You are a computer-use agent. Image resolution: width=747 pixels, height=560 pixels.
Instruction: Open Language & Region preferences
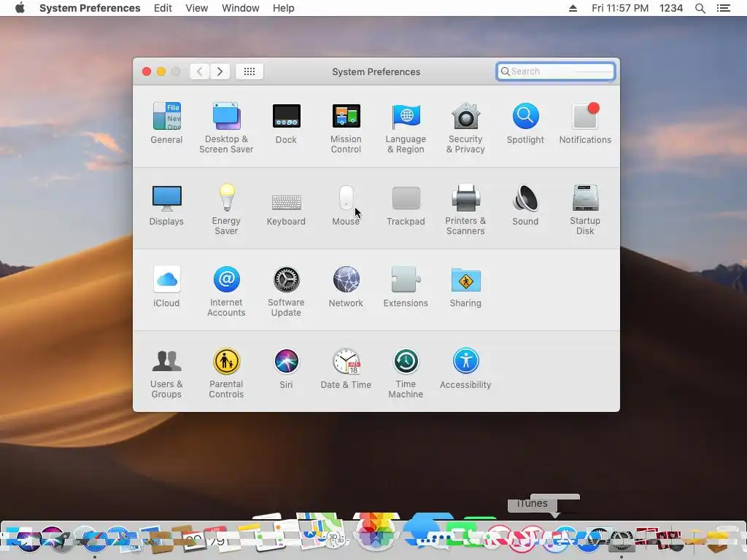406,128
